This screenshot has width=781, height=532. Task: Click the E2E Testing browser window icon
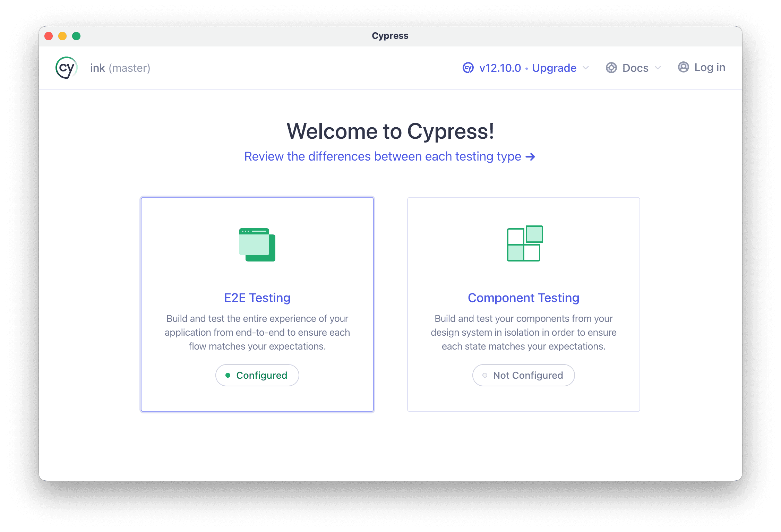pyautogui.click(x=257, y=244)
